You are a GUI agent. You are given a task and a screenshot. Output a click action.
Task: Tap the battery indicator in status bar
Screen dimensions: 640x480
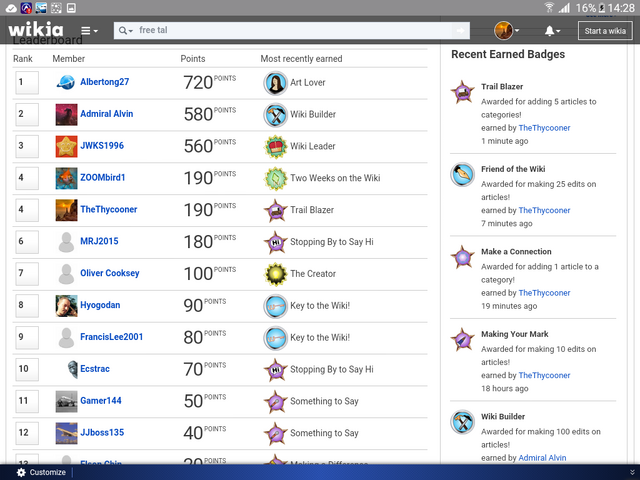click(601, 8)
